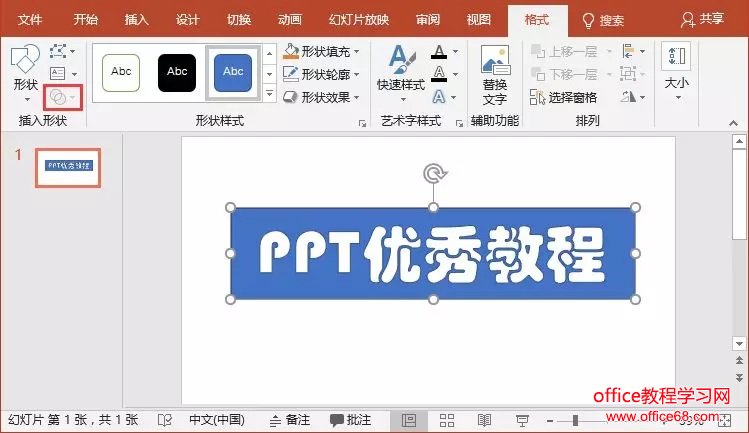Open the 大小 size options

pos(677,72)
